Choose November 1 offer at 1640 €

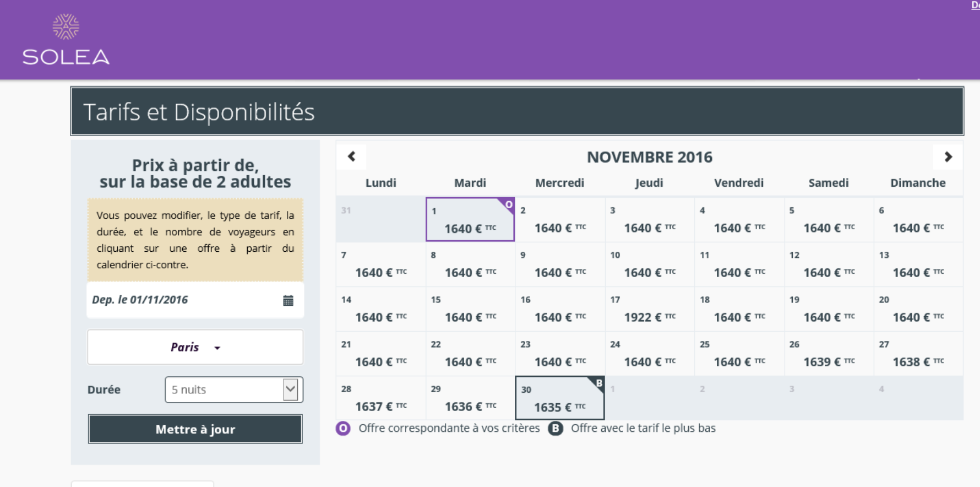click(470, 220)
